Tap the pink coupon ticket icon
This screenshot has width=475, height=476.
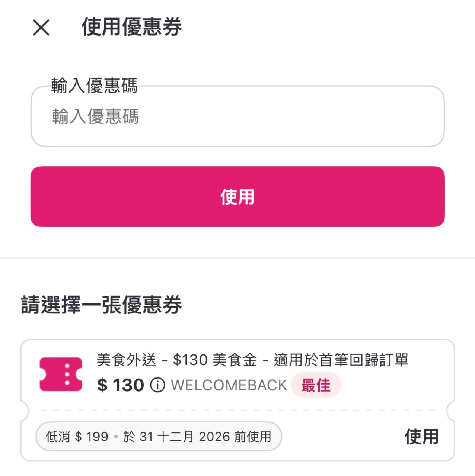(61, 374)
